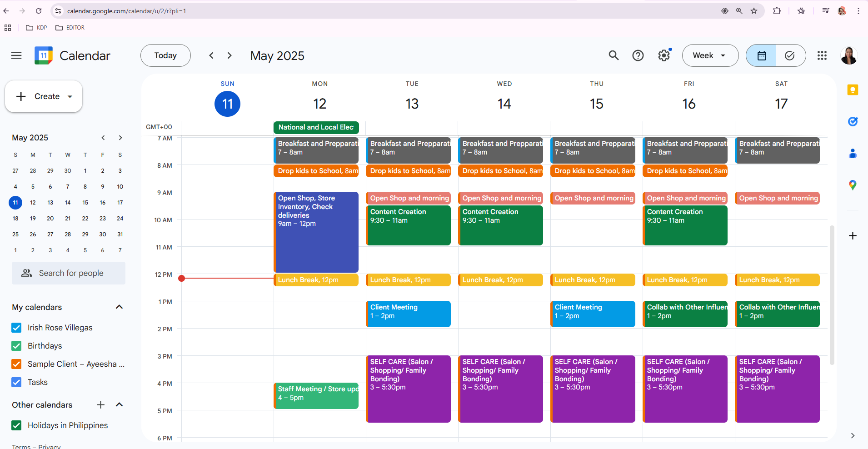Switch to the Tasks view toggle
Image resolution: width=868 pixels, height=449 pixels.
pos(790,55)
